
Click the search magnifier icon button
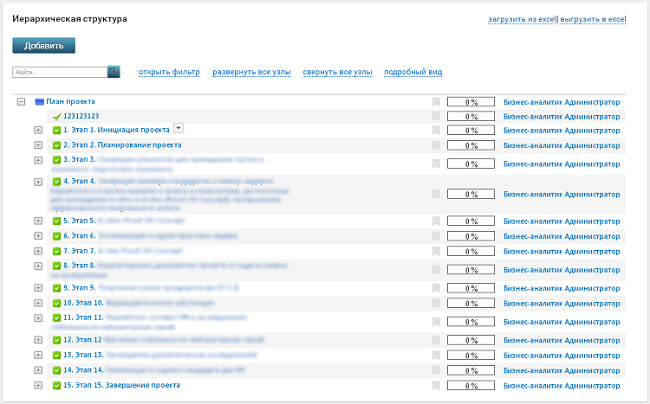coord(114,72)
